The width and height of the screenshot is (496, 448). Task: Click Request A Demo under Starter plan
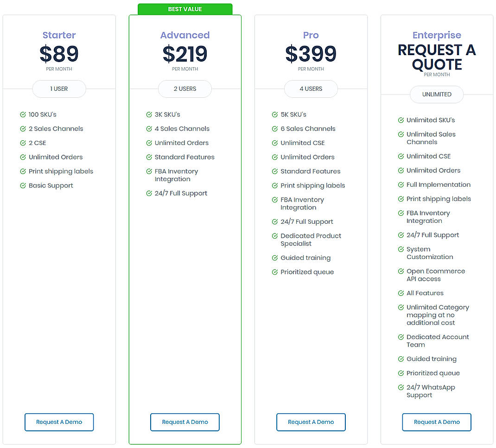[x=59, y=422]
